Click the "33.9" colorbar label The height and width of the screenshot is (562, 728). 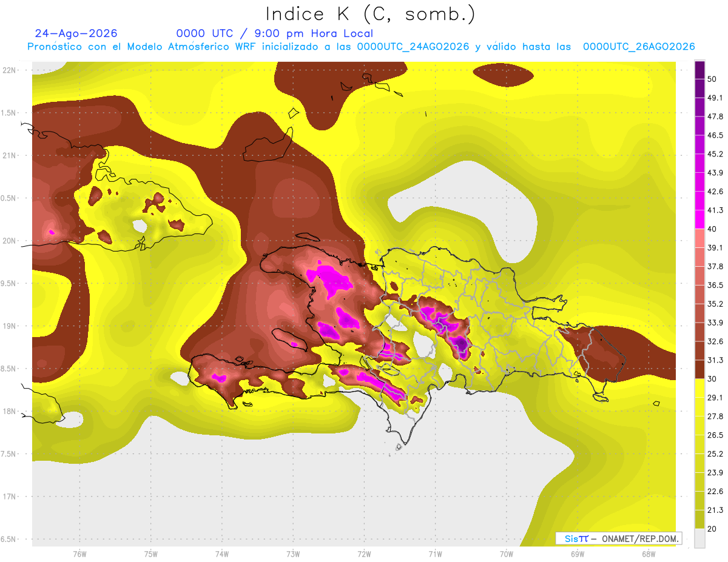pos(715,323)
